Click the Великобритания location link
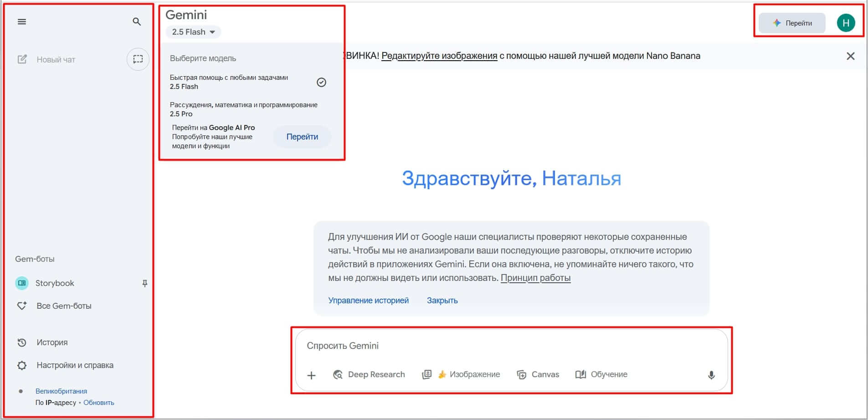The width and height of the screenshot is (868, 420). coord(61,391)
